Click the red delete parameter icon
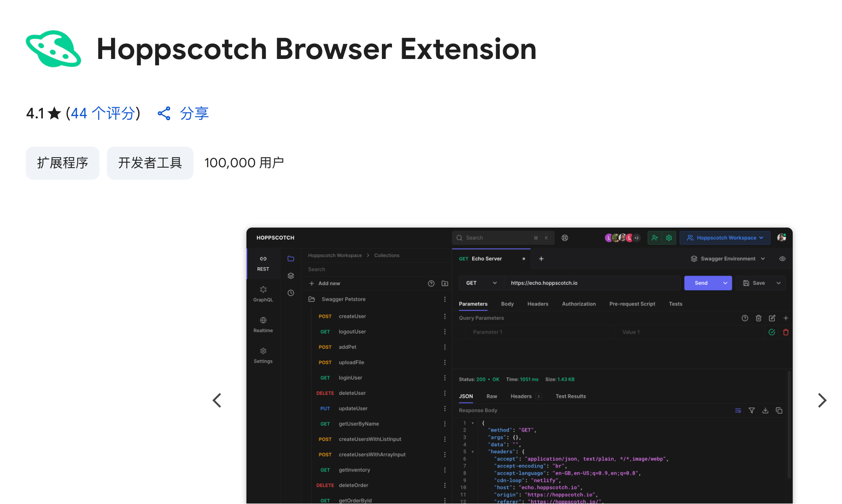The width and height of the screenshot is (842, 504). [786, 332]
